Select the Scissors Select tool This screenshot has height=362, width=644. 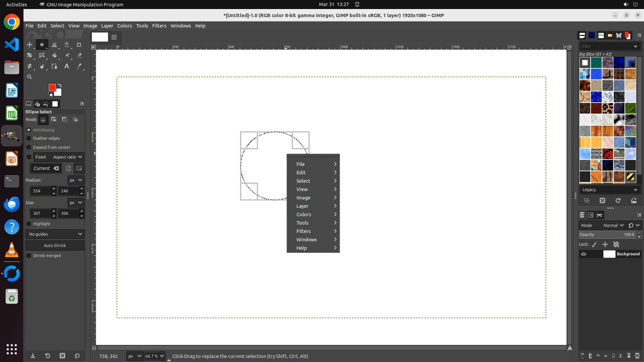click(x=54, y=45)
